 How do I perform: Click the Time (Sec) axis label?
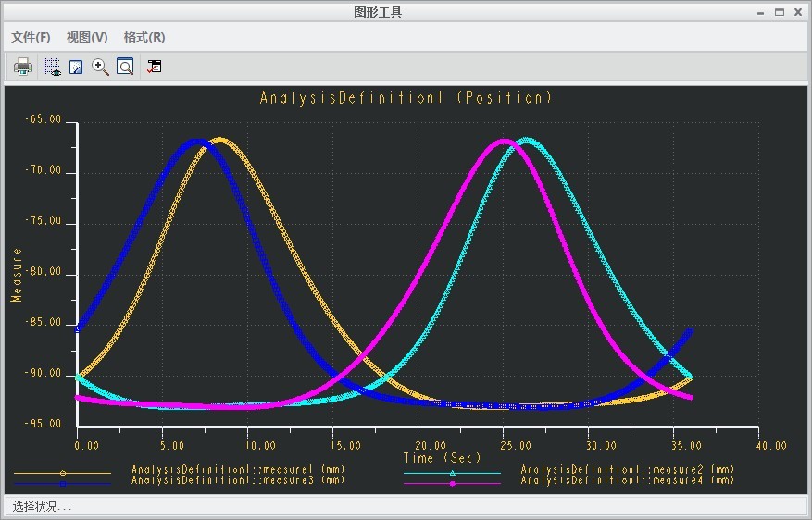[443, 458]
